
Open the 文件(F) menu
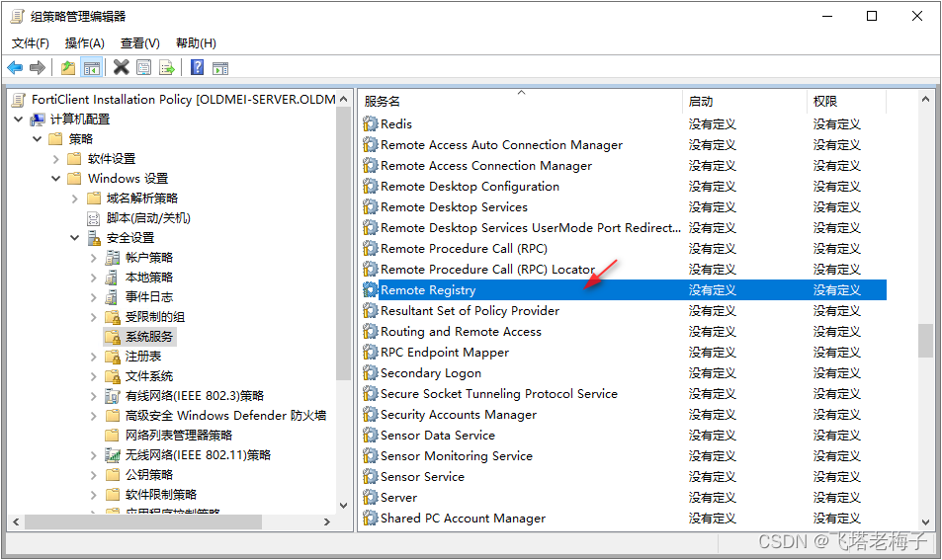pyautogui.click(x=31, y=43)
